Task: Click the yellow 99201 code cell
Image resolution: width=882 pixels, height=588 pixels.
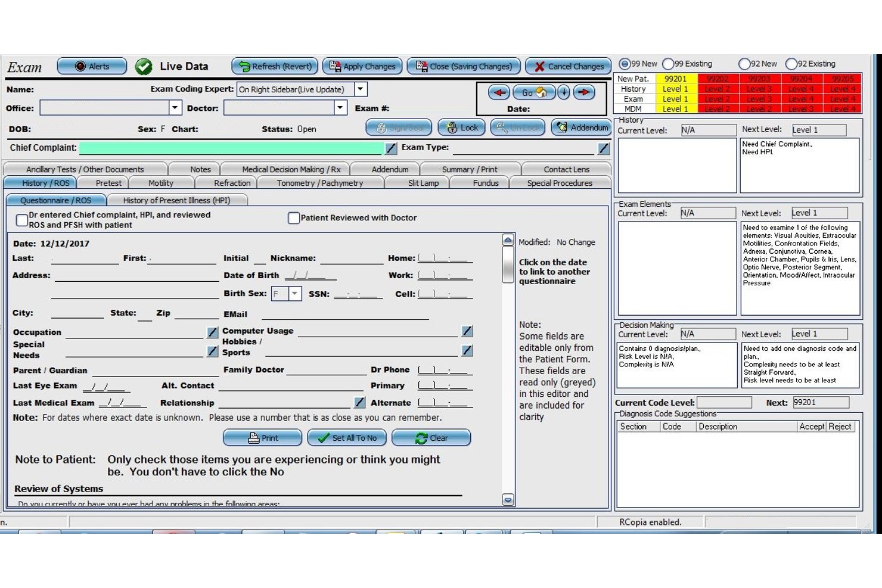Action: click(676, 79)
